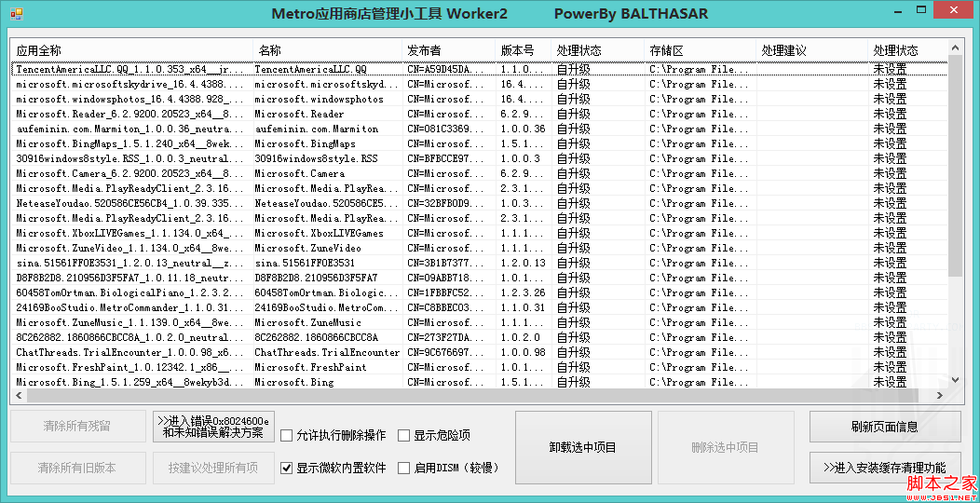980x503 pixels.
Task: Click publisher cell CN=081C3369
Action: tap(446, 129)
